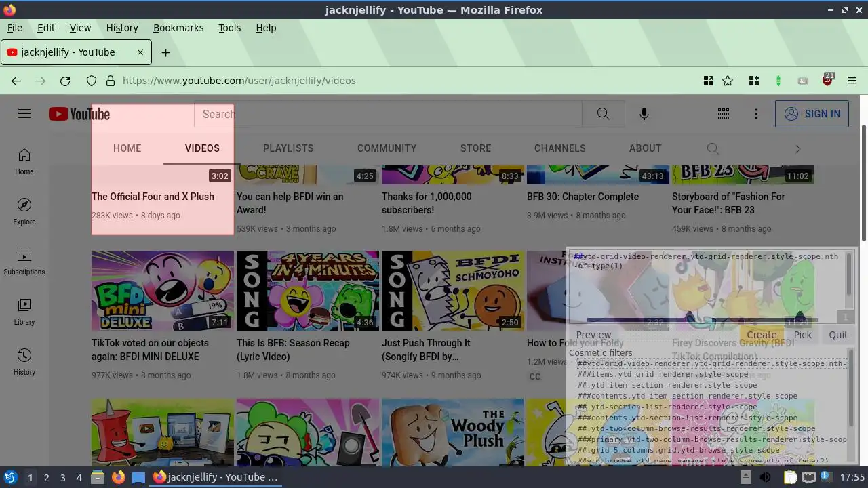Expand more channel tabs with right chevron
This screenshot has width=868, height=488.
(797, 148)
